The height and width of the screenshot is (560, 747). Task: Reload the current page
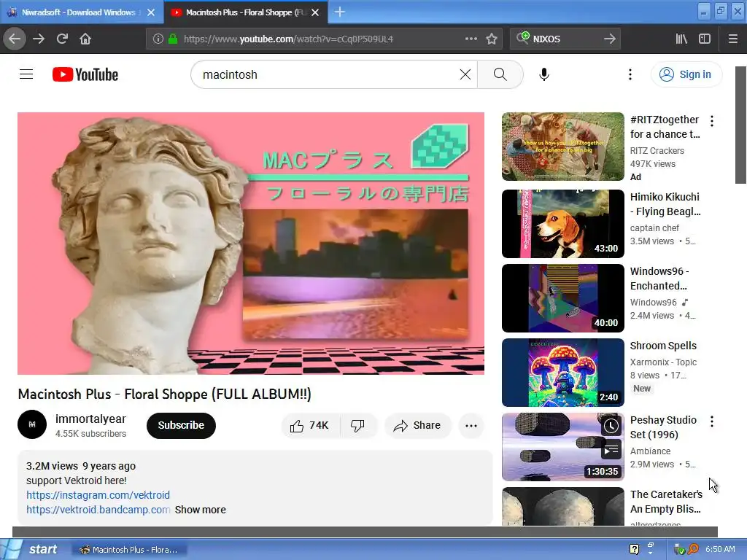click(x=62, y=39)
